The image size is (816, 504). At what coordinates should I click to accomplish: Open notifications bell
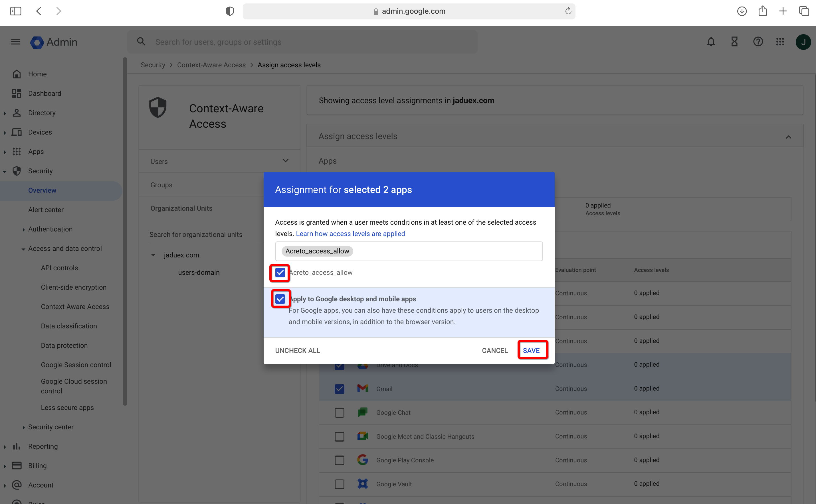click(711, 42)
